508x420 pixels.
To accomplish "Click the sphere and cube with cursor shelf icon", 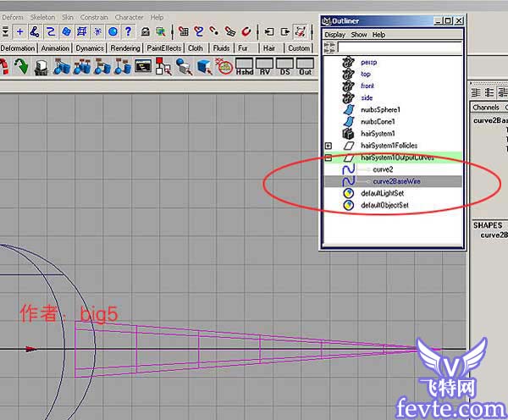I will [184, 66].
